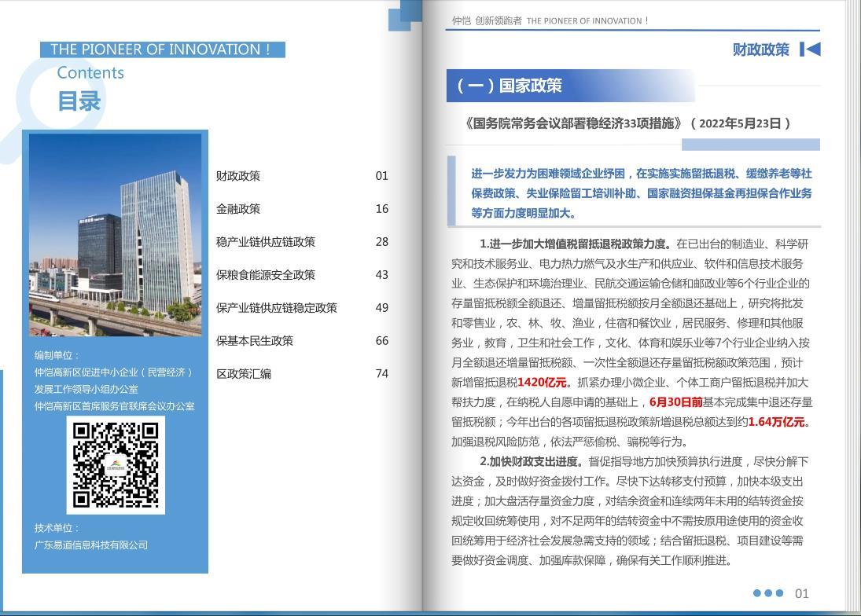The height and width of the screenshot is (616, 861).
Task: Open the 保产业链供应链稳定政策 contents entry
Action: 276,308
